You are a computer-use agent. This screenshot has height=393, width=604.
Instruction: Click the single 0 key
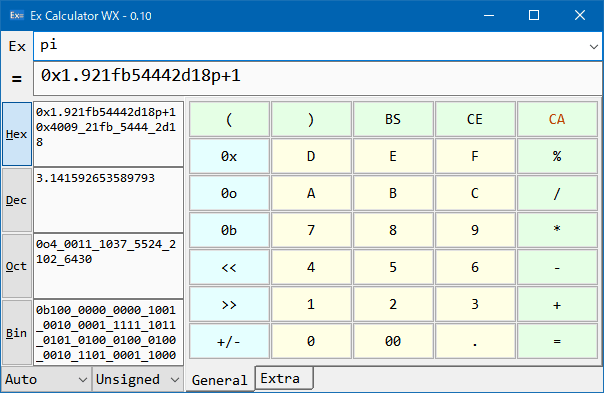coord(311,341)
